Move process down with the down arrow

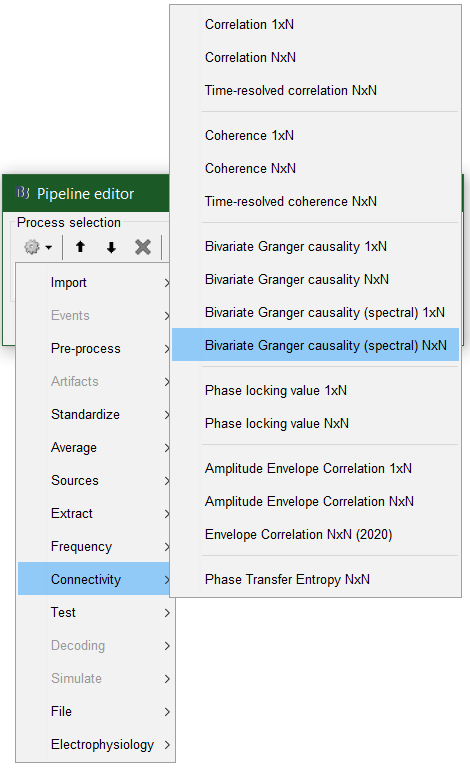111,247
